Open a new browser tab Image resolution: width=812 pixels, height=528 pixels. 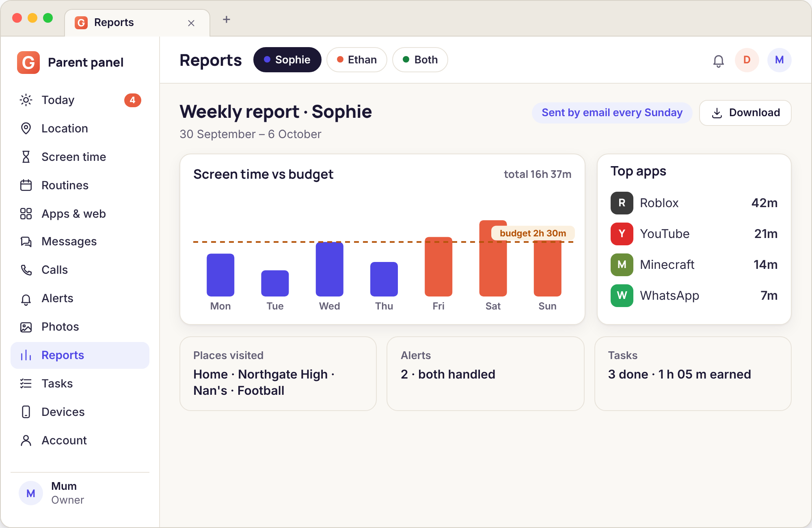227,19
